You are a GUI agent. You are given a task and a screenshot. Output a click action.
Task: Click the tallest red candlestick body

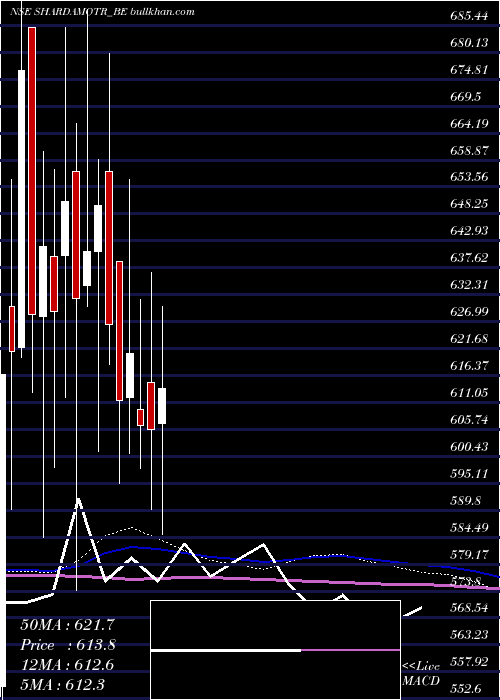click(32, 171)
